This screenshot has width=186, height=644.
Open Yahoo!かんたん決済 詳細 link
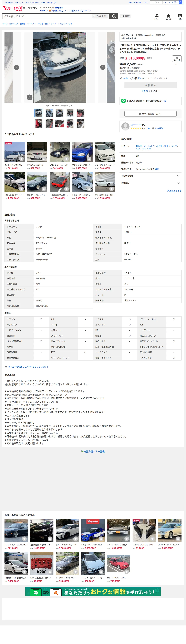pos(157,169)
